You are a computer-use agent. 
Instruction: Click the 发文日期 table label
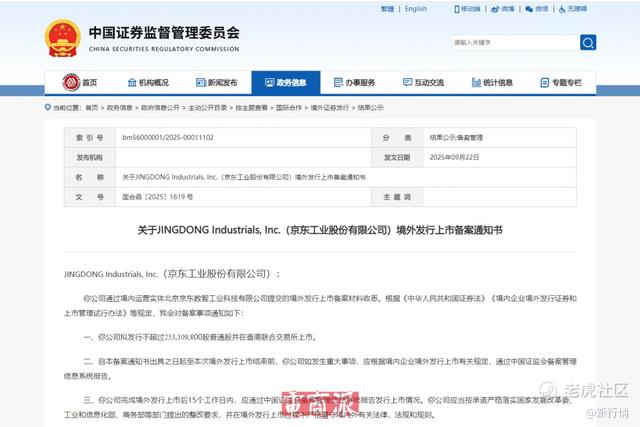(397, 157)
